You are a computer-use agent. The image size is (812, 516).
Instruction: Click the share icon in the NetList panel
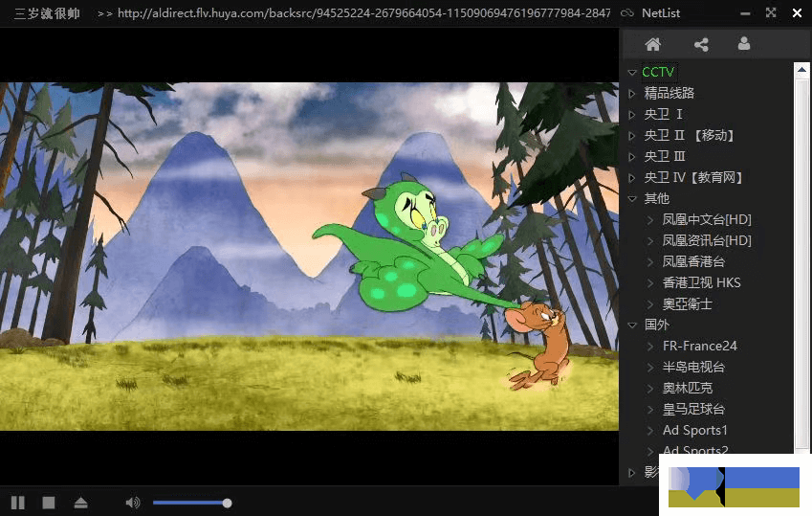[701, 45]
